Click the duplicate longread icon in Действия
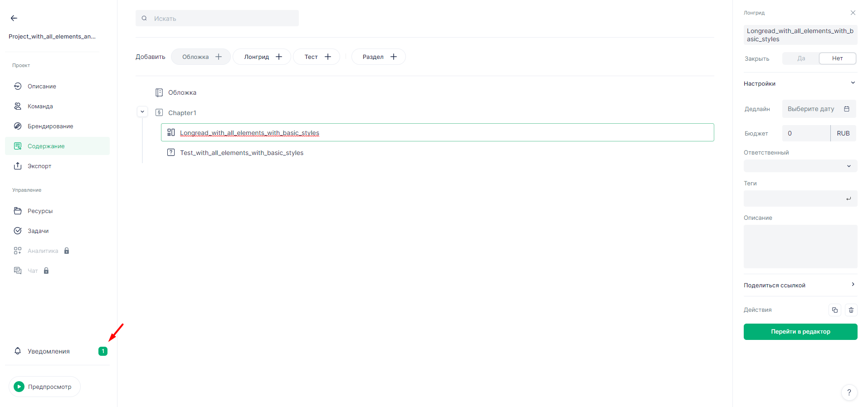The height and width of the screenshot is (407, 868). point(834,310)
